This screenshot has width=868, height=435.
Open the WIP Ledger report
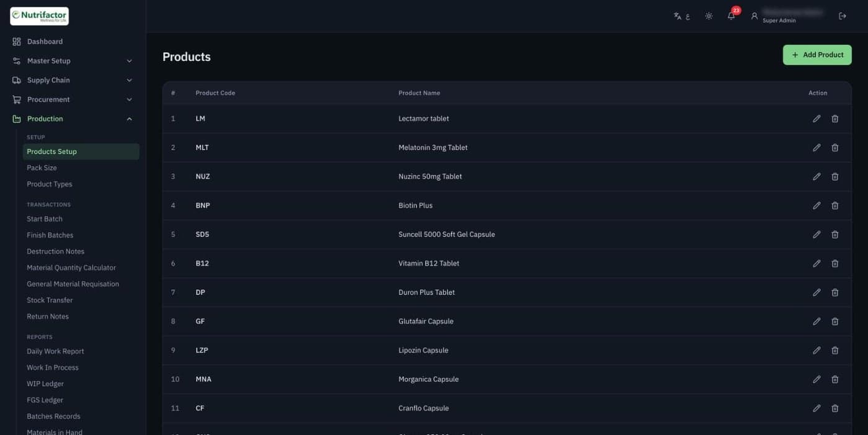click(45, 383)
